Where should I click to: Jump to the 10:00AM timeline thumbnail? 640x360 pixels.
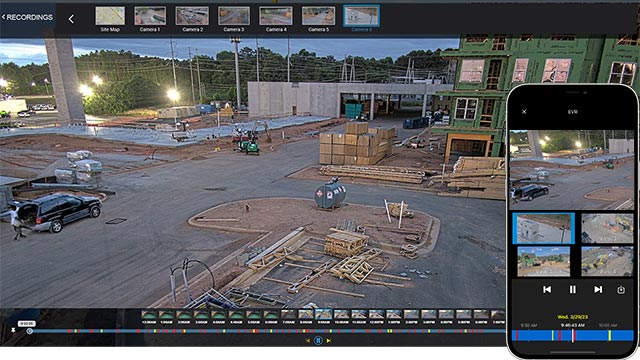tap(341, 315)
